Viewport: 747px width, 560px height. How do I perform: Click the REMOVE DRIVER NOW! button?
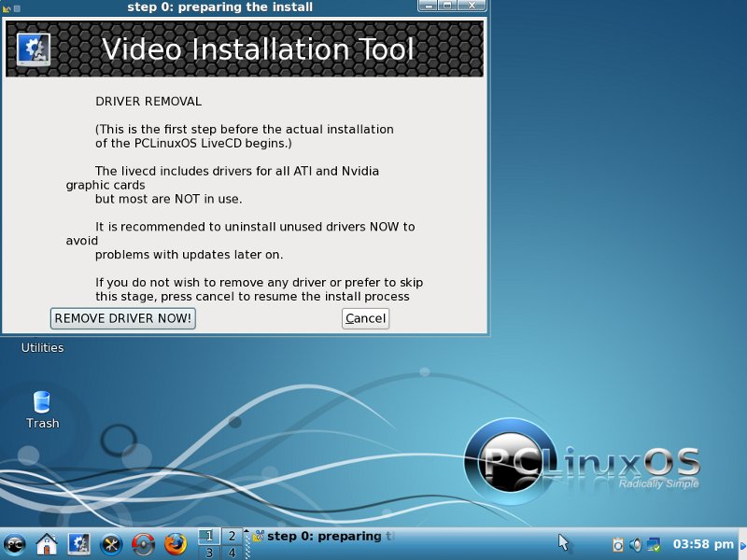point(123,318)
